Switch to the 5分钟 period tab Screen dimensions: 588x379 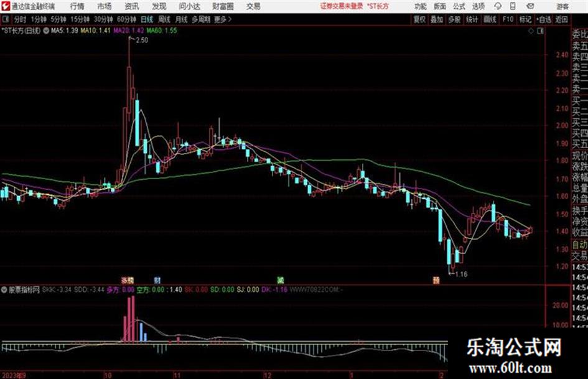(58, 19)
